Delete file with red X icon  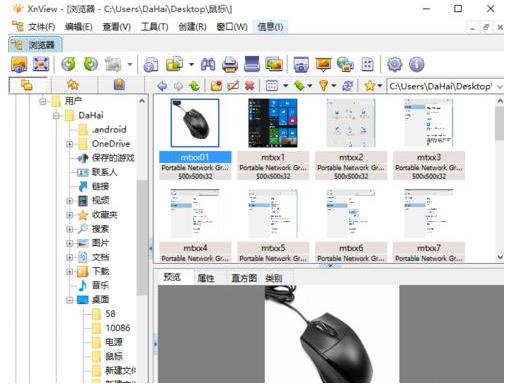[x=249, y=86]
